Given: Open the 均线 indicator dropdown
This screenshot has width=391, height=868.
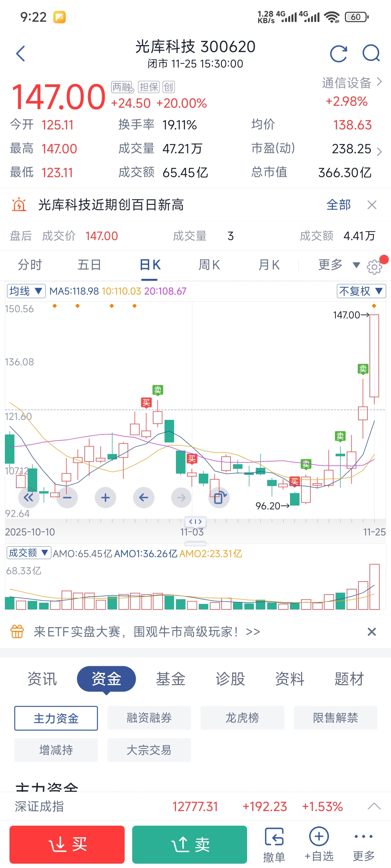Looking at the screenshot, I should pos(26,291).
